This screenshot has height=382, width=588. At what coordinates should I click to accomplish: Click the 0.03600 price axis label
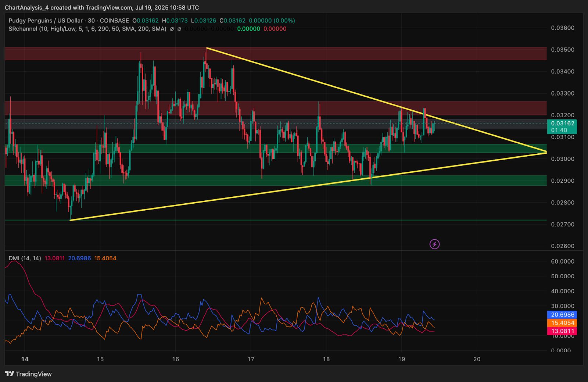(563, 28)
